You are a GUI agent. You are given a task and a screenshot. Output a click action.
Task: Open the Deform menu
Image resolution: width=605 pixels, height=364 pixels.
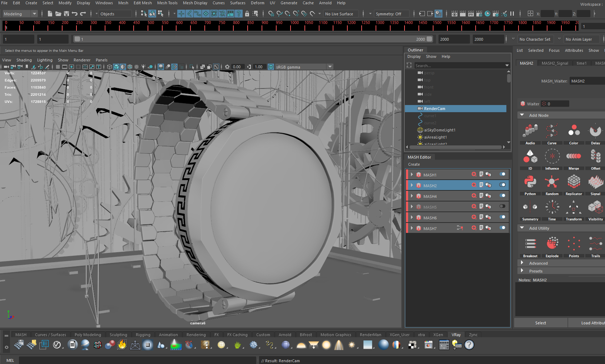[x=258, y=3]
